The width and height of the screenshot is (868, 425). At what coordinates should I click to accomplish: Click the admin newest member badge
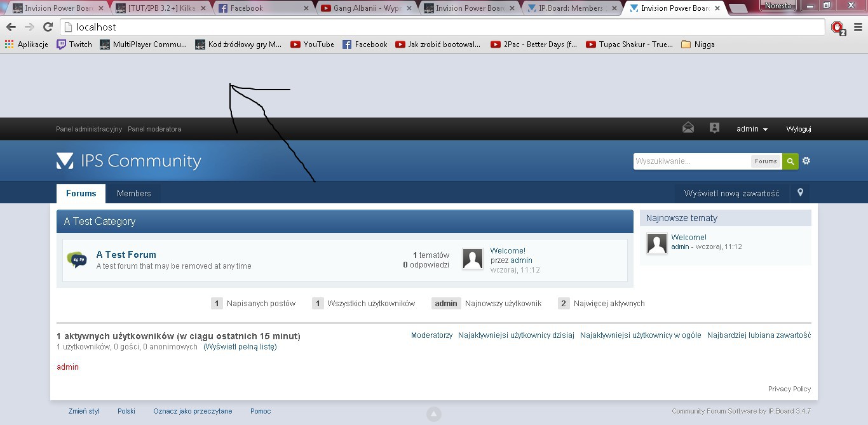[446, 304]
